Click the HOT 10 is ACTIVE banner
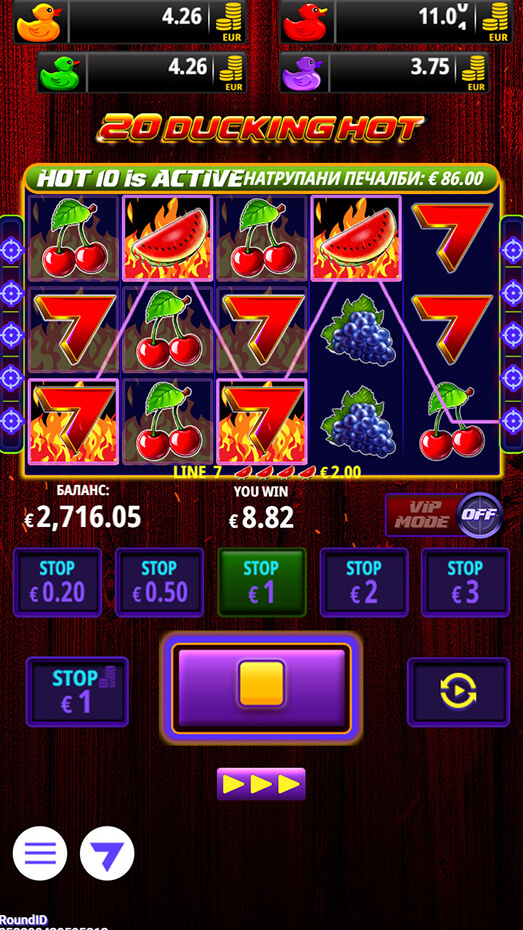 pos(140,178)
